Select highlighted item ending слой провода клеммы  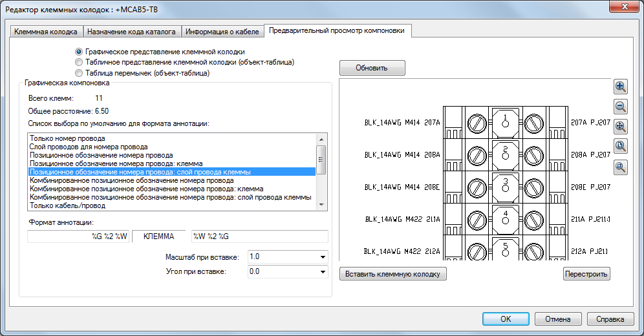172,173
